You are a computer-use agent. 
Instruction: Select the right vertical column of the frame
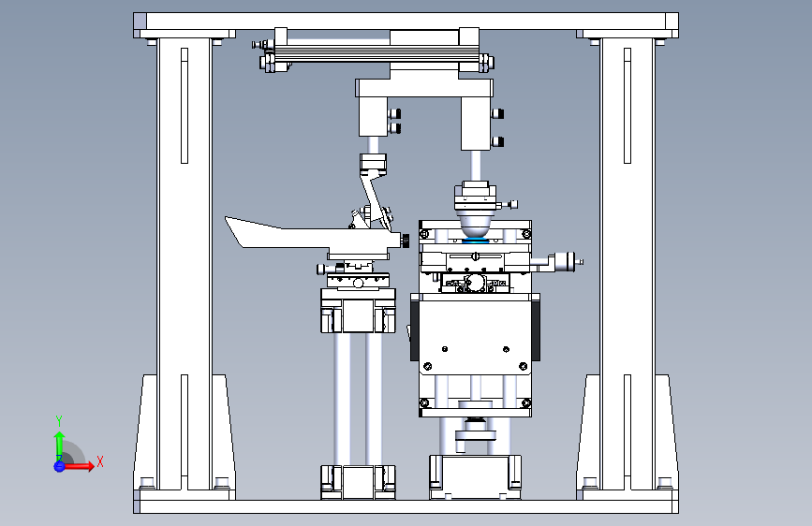pos(627,264)
